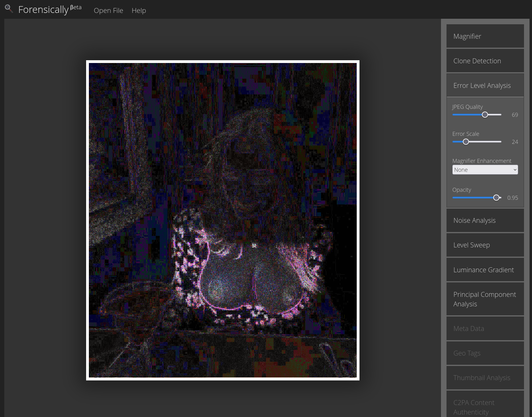Viewport: 532px width, 417px height.
Task: Open the Geo Tags panel
Action: point(485,353)
